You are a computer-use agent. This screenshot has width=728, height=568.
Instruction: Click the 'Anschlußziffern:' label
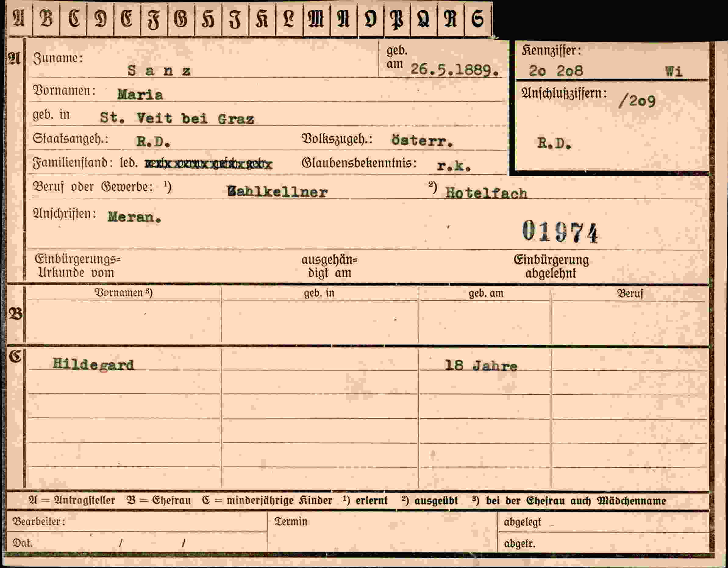point(564,93)
